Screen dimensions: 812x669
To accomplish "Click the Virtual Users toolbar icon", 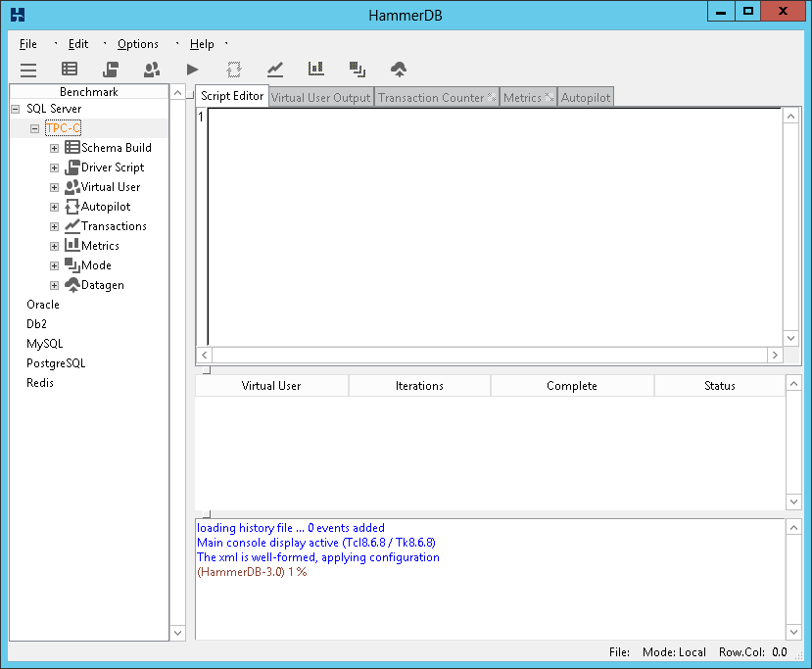I will 151,70.
